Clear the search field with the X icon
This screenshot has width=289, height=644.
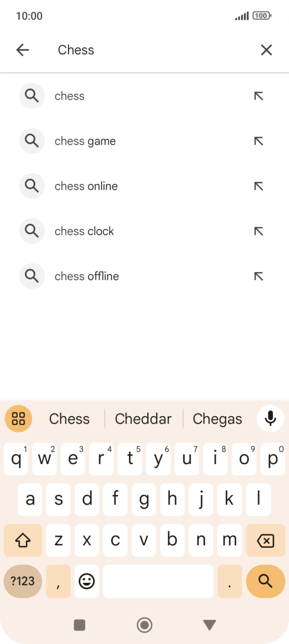pyautogui.click(x=266, y=50)
